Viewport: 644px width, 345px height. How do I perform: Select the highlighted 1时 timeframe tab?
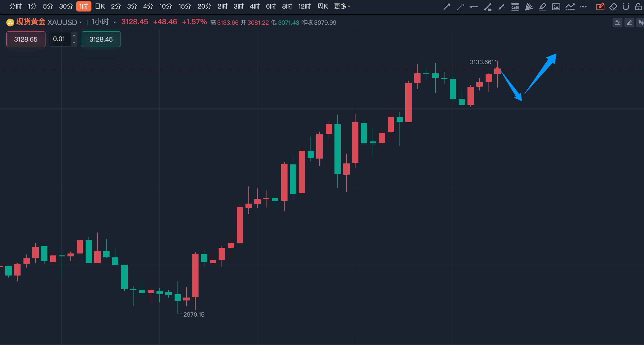84,6
